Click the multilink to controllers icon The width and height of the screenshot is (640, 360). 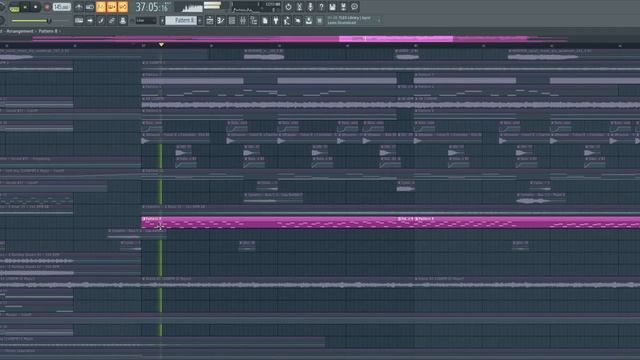123,20
